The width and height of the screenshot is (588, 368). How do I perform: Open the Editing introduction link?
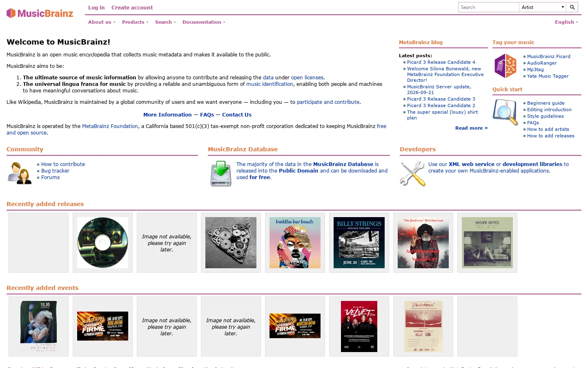point(549,110)
